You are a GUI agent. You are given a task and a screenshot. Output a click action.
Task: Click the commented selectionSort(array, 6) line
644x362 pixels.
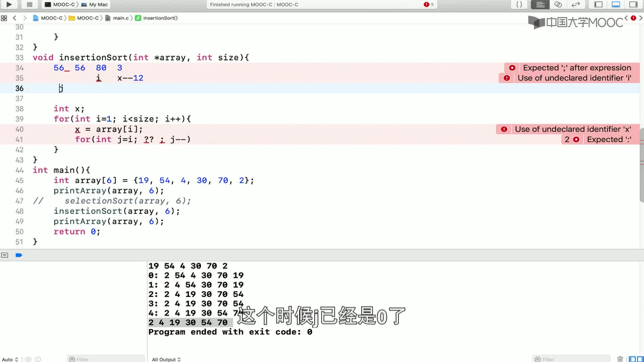pyautogui.click(x=128, y=201)
